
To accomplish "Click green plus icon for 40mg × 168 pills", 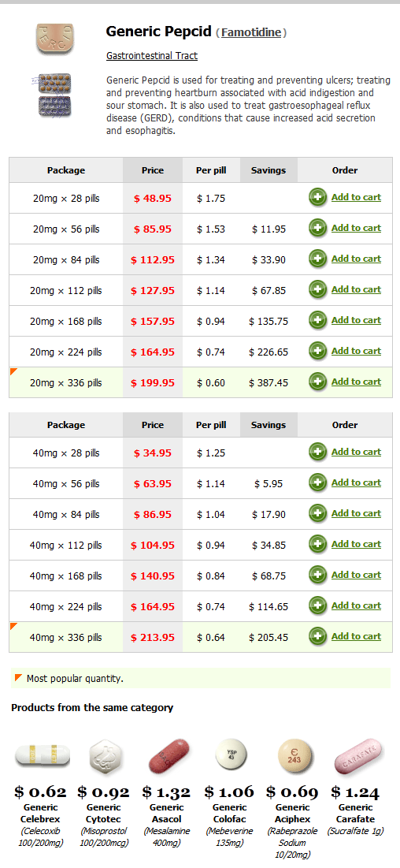I will (317, 576).
